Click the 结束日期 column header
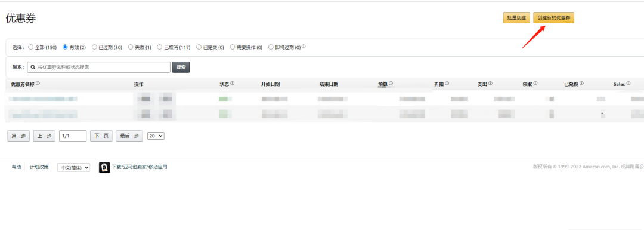 (329, 84)
